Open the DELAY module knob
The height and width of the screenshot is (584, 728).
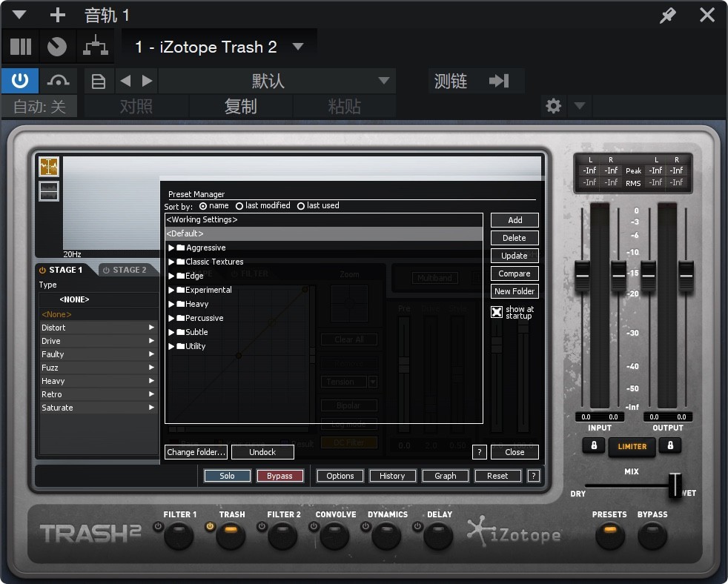pos(439,535)
